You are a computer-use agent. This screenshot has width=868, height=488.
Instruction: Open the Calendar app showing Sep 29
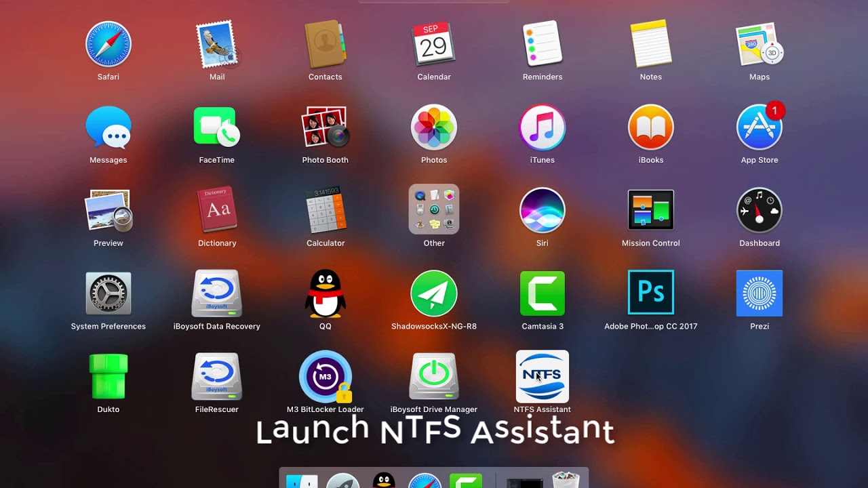point(434,45)
